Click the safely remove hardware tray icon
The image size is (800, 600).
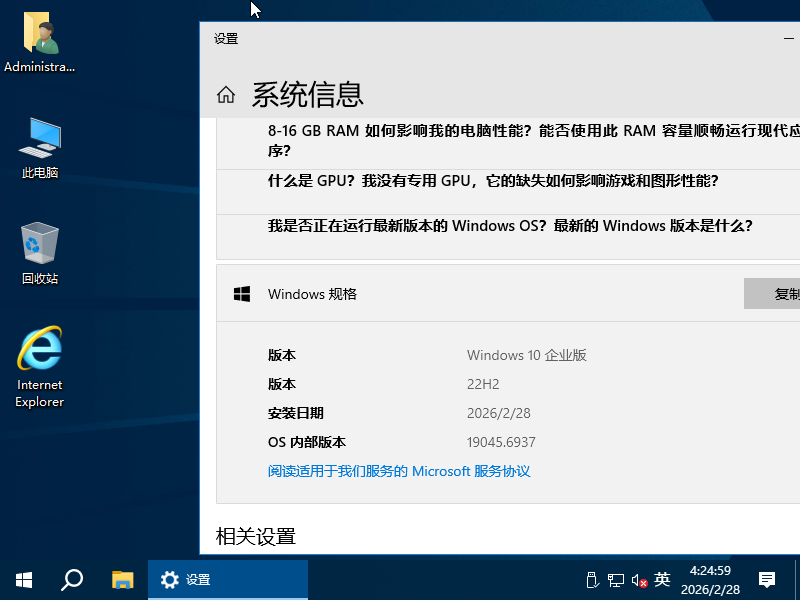point(591,580)
